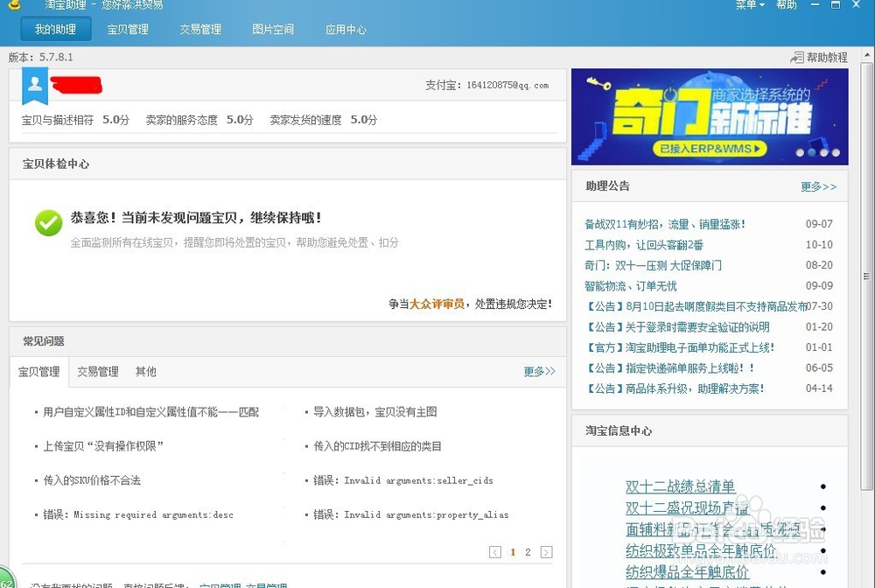Click the vertical scrollbar thumb
The height and width of the screenshot is (588, 875).
click(x=866, y=276)
